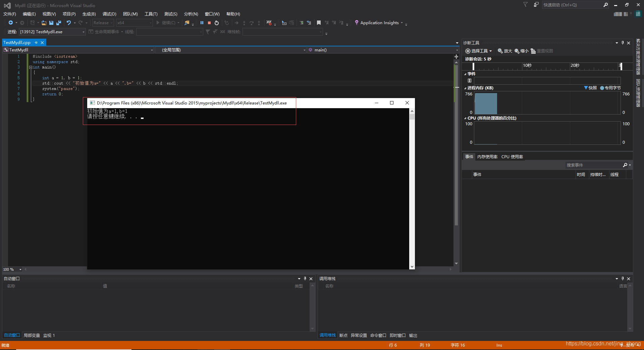This screenshot has width=644, height=350.
Task: Click the Search Events (搜索事件) input field
Action: pos(593,165)
